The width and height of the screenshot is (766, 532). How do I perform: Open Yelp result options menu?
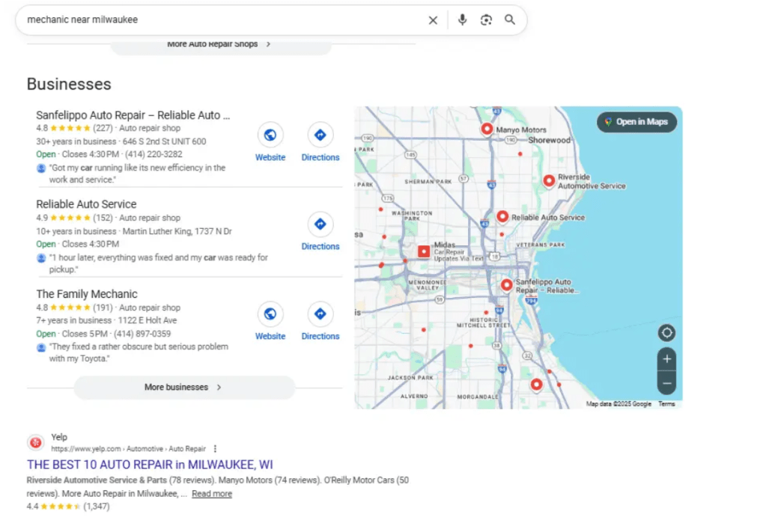[215, 449]
